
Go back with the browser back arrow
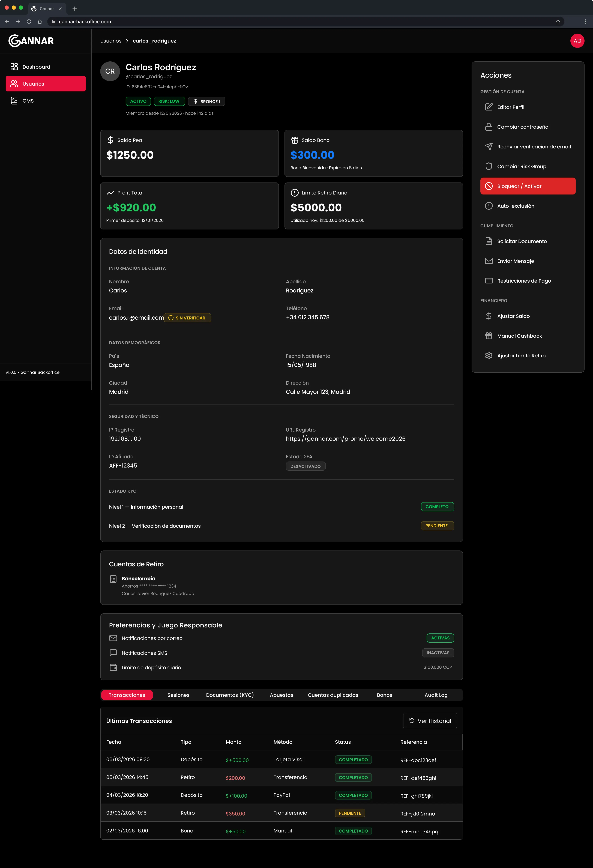point(7,22)
